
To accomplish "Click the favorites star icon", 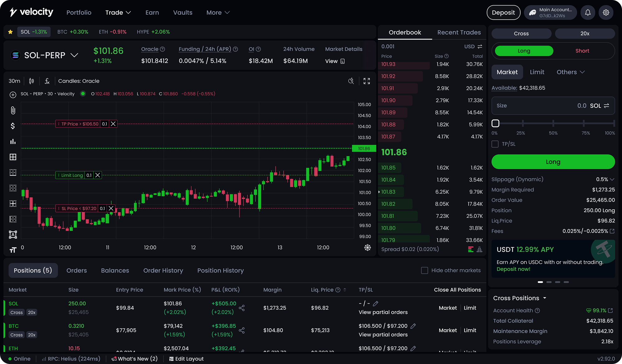I will 10,32.
